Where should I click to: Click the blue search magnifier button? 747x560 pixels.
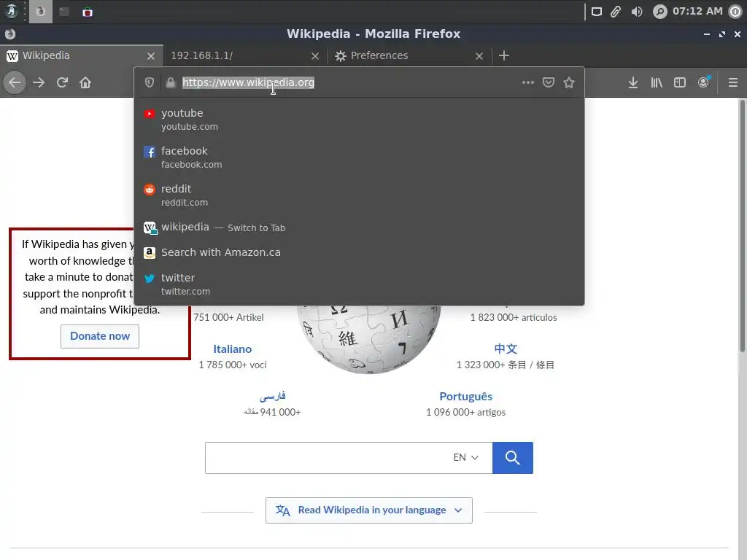[513, 458]
